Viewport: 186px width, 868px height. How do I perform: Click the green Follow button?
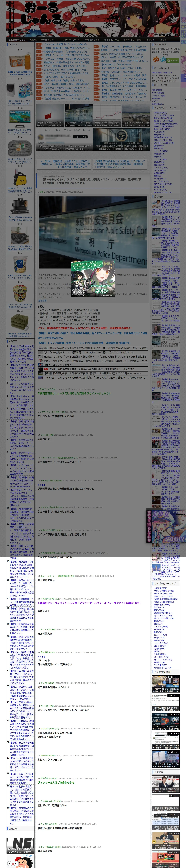(173, 60)
